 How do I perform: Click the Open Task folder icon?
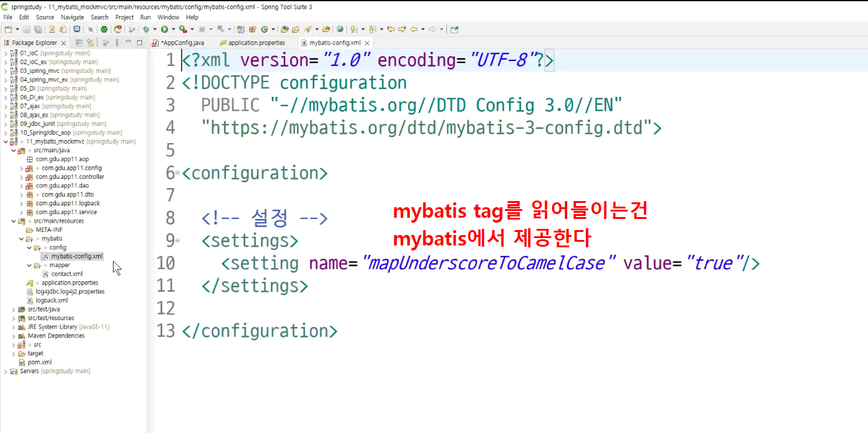pyautogui.click(x=295, y=29)
